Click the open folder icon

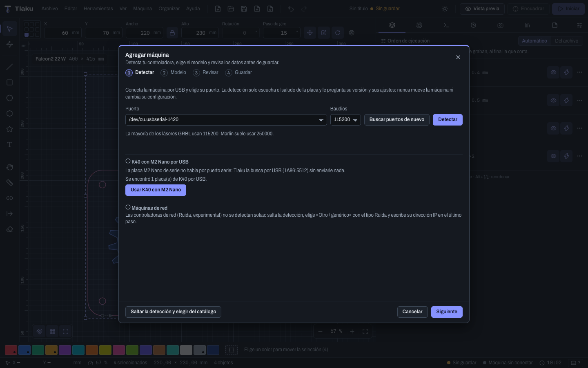click(231, 9)
